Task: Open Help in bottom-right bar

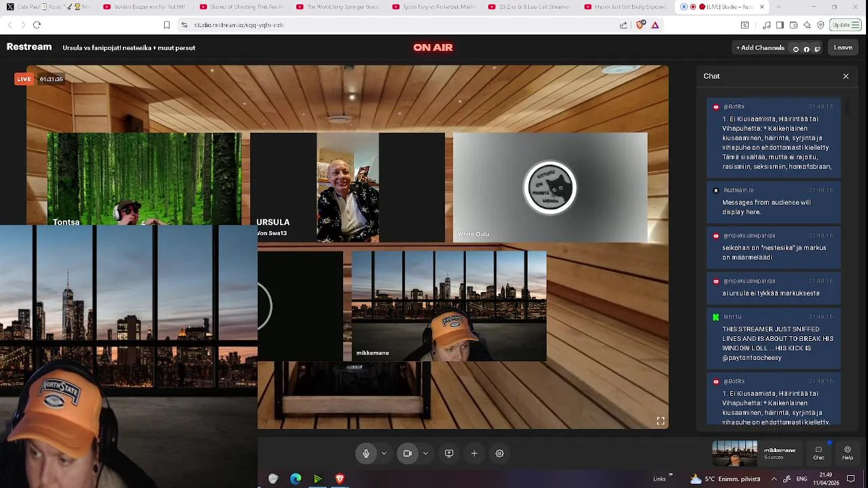Action: (x=848, y=453)
